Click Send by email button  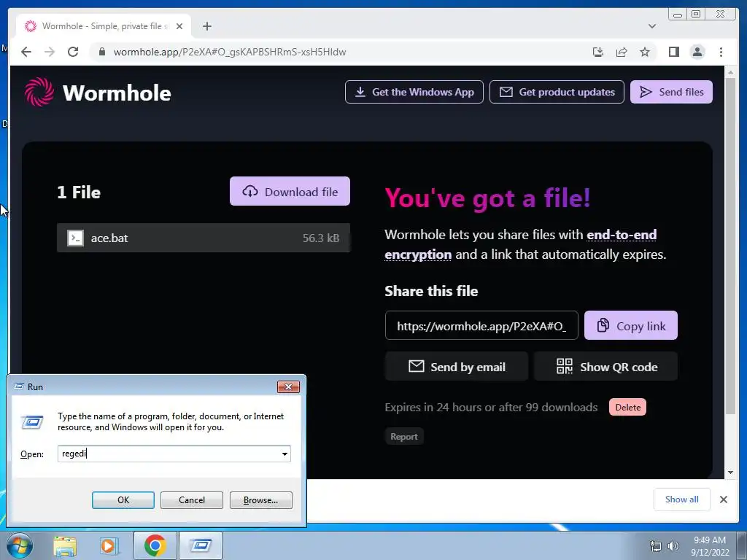coord(457,367)
